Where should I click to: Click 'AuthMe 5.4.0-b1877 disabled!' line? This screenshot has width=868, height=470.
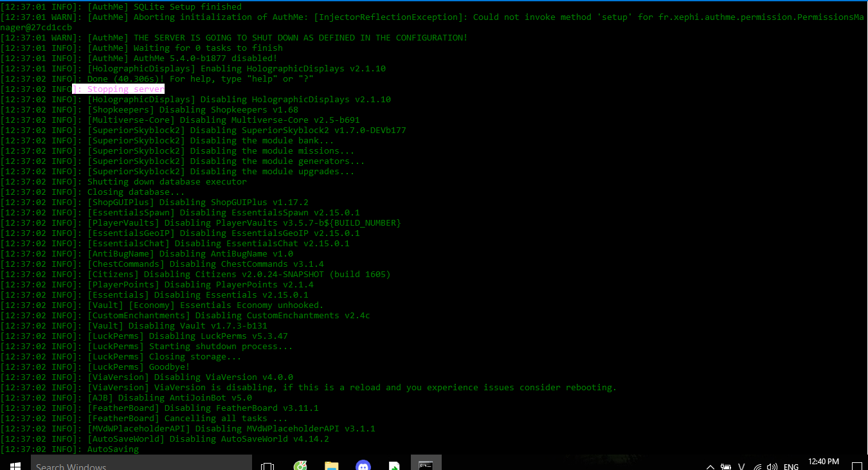tap(138, 59)
